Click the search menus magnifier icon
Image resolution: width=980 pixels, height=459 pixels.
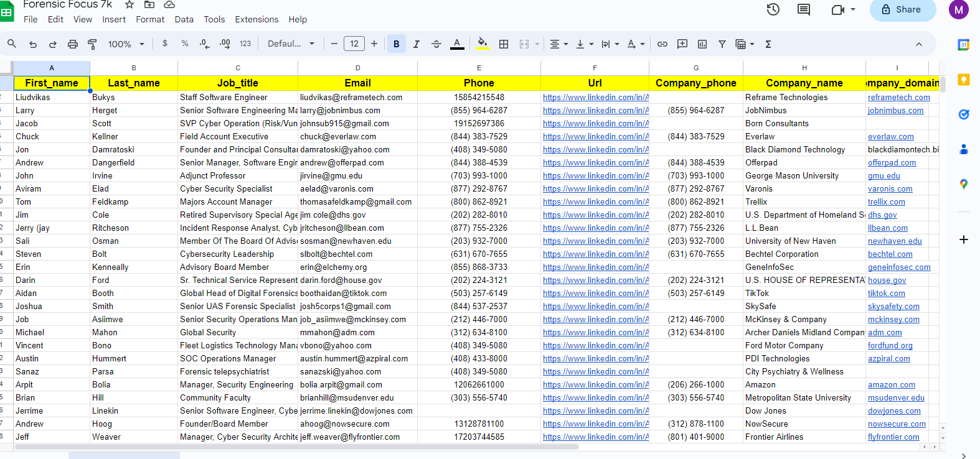point(12,44)
